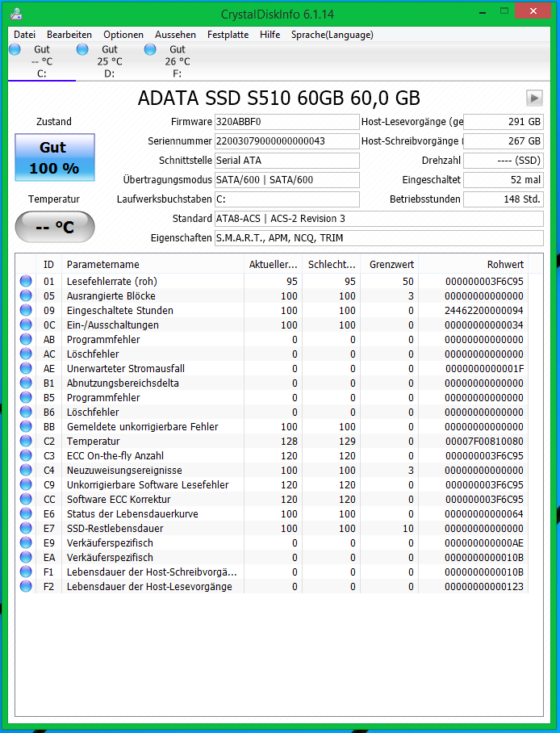Click status icon of F2 Host-Lesevorgänge row
560x733 pixels.
tap(26, 586)
